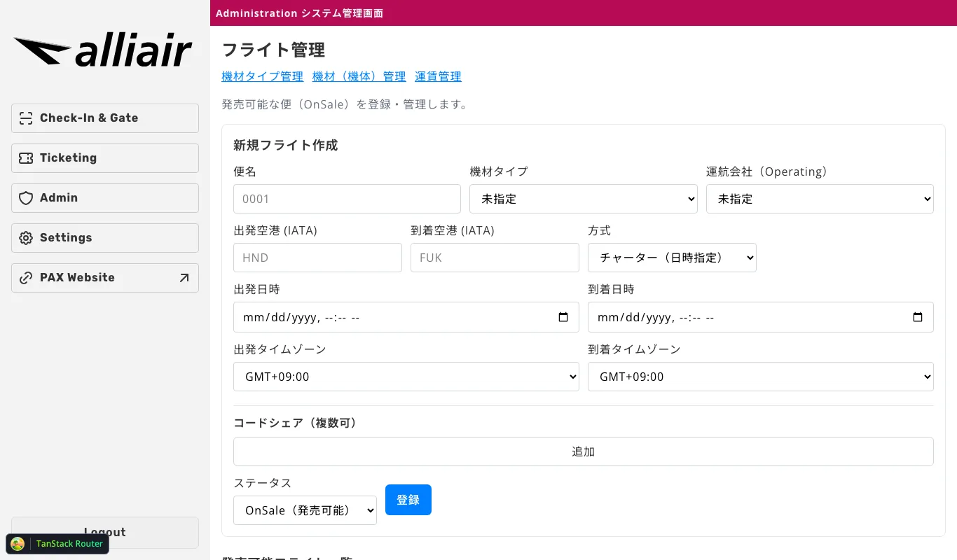Click the alliair logo

(x=103, y=52)
